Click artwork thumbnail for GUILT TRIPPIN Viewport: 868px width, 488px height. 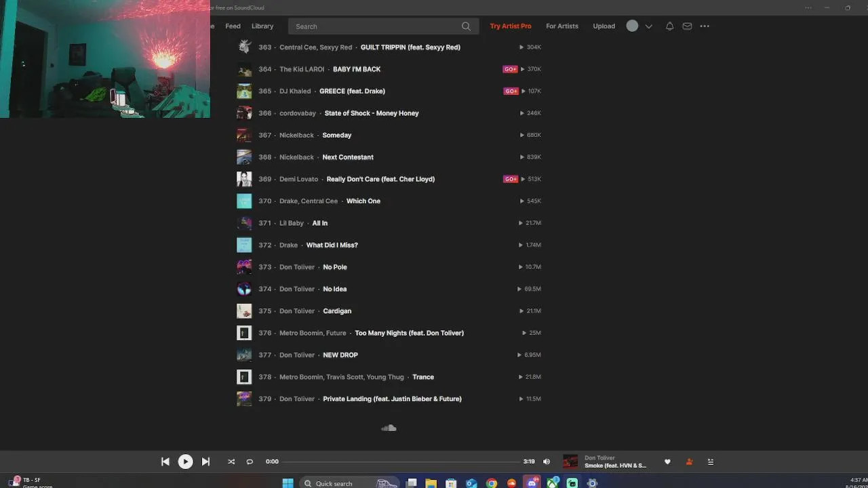244,47
